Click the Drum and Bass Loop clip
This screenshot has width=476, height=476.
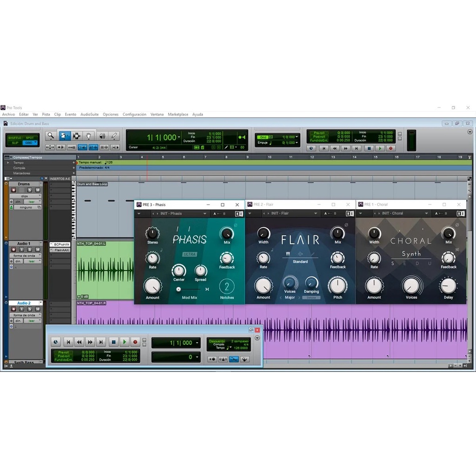point(93,184)
